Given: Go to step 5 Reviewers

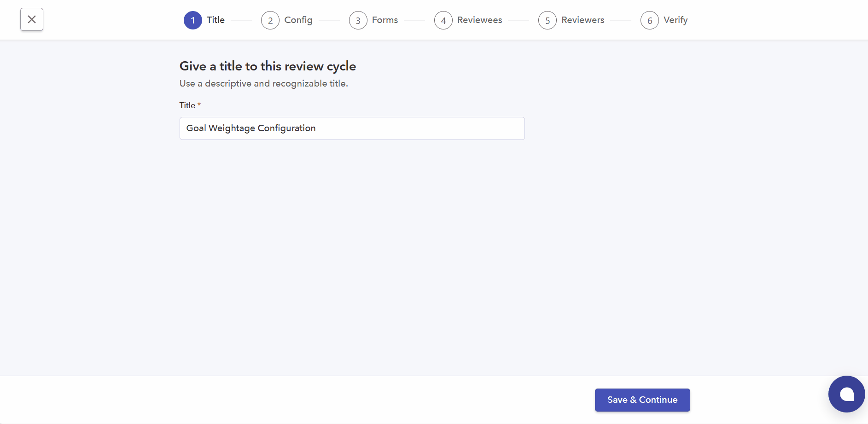Looking at the screenshot, I should tap(571, 20).
